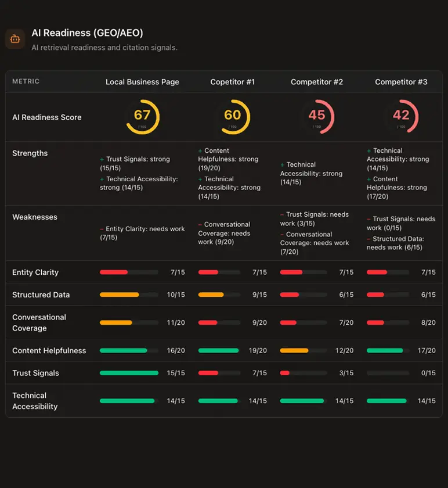
Task: Click the score gauge showing 60
Action: click(233, 117)
